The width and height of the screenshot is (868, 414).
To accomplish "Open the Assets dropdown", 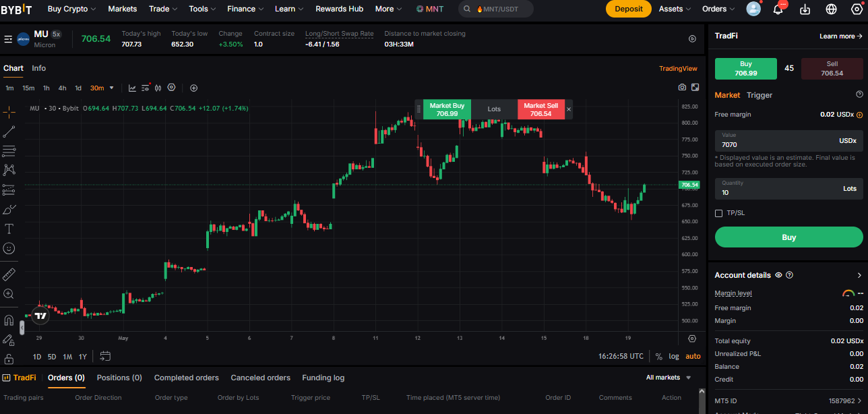I will coord(675,9).
